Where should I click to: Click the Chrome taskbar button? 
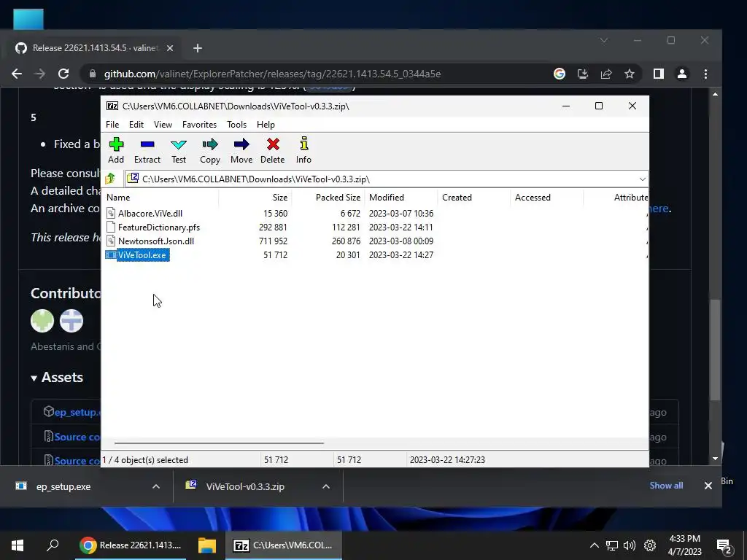pyautogui.click(x=132, y=545)
